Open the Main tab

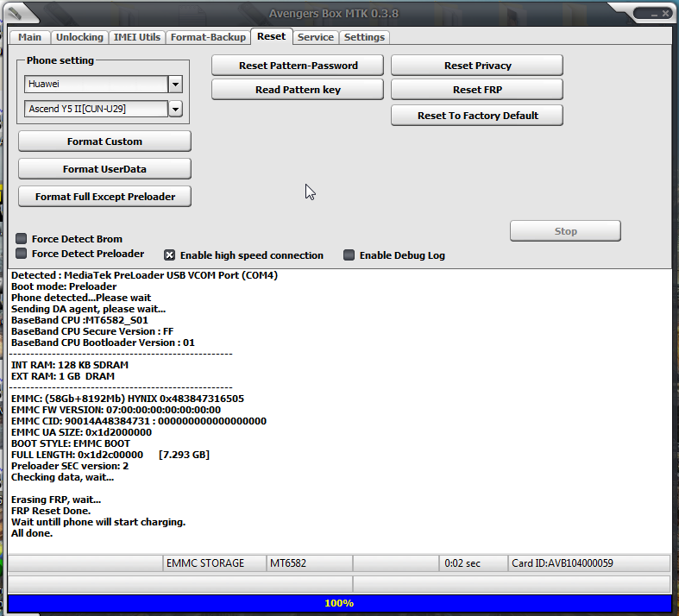point(29,37)
